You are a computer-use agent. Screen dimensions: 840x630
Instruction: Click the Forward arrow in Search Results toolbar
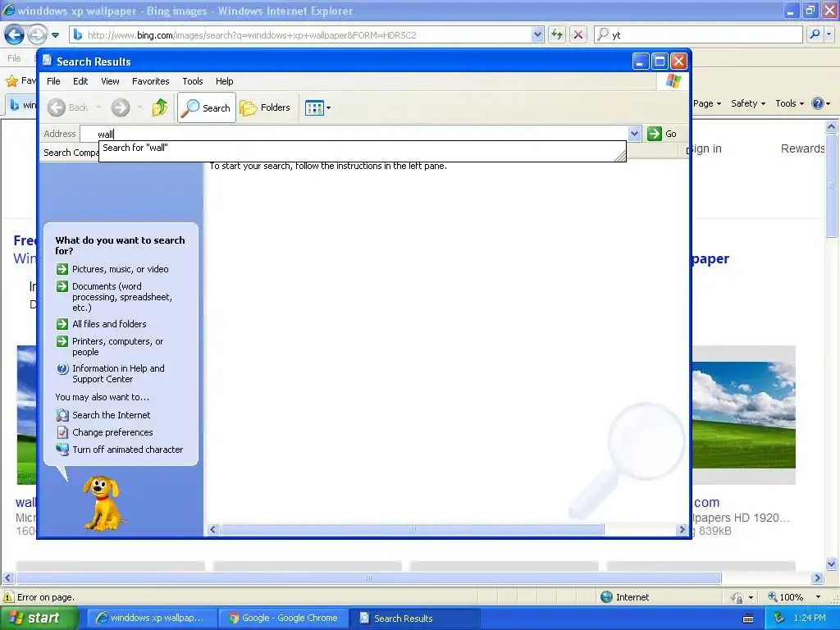(121, 107)
